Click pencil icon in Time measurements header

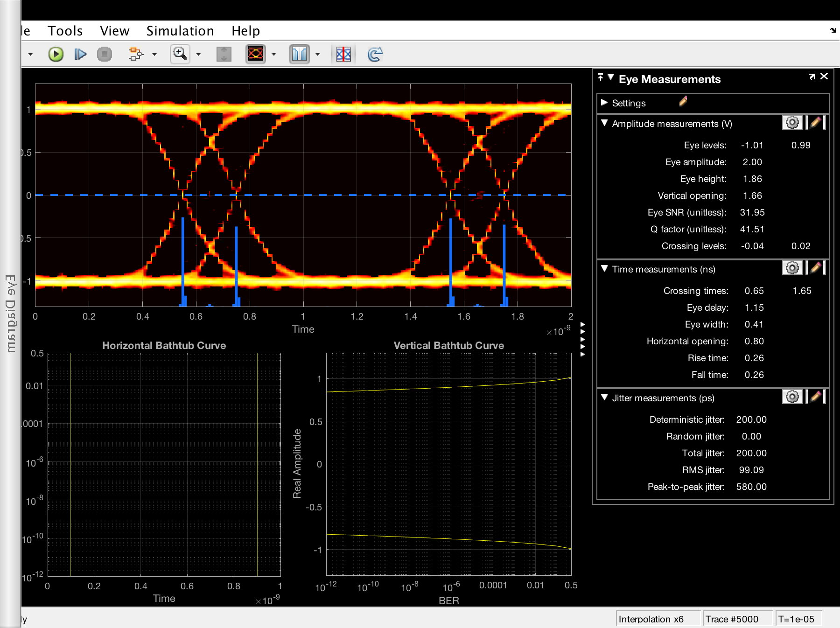tap(815, 268)
